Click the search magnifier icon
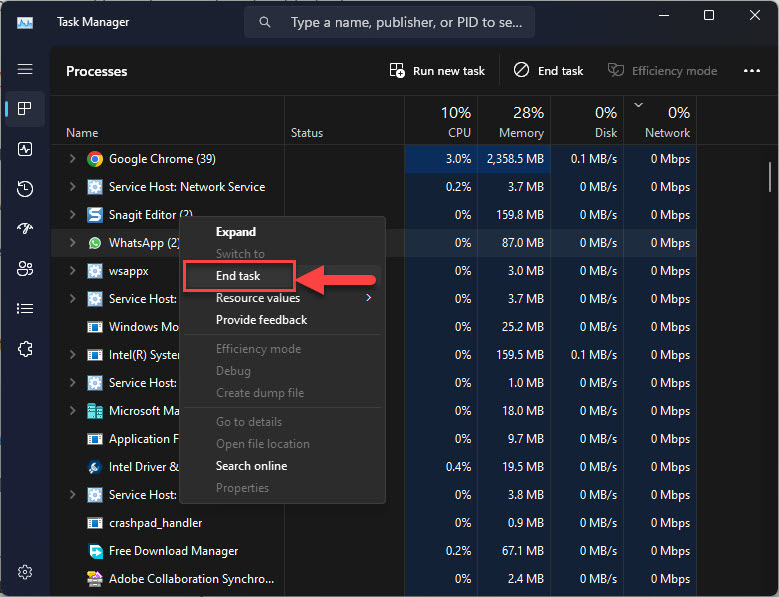The image size is (779, 597). coord(265,22)
